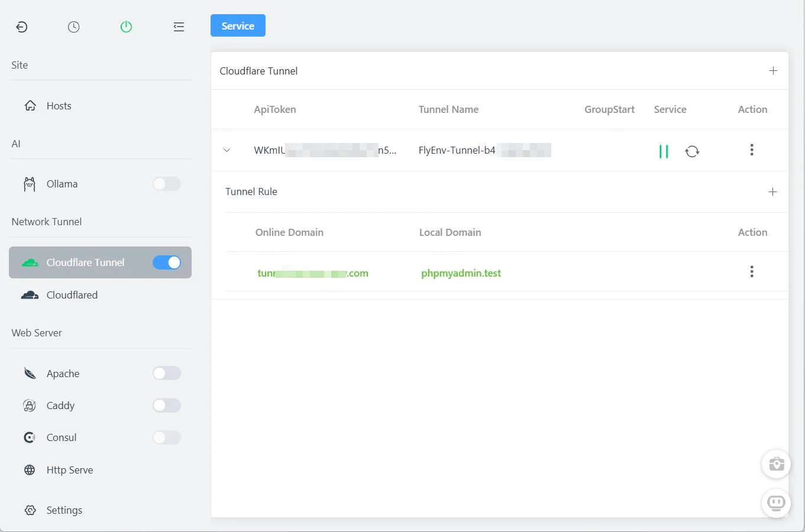Click the green power icon in header
The image size is (805, 532).
[x=126, y=27]
